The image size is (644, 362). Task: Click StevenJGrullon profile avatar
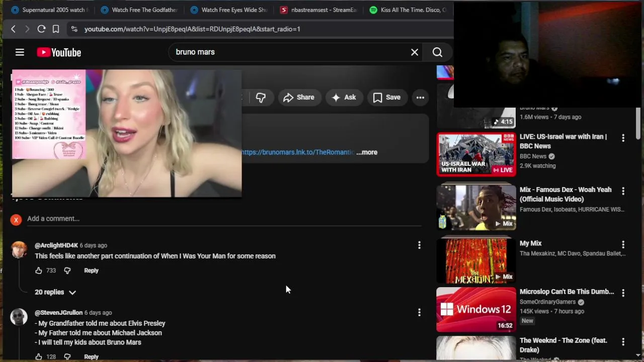(x=19, y=317)
